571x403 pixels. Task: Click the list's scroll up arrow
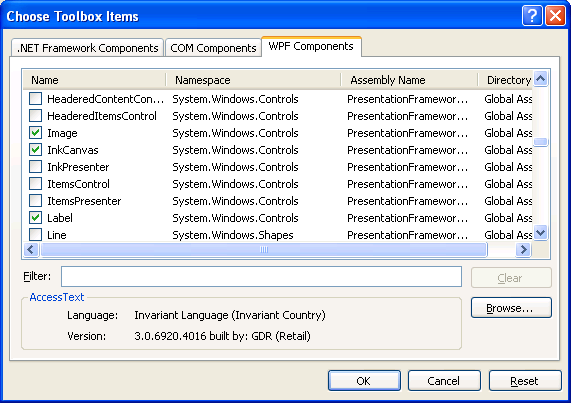(541, 79)
